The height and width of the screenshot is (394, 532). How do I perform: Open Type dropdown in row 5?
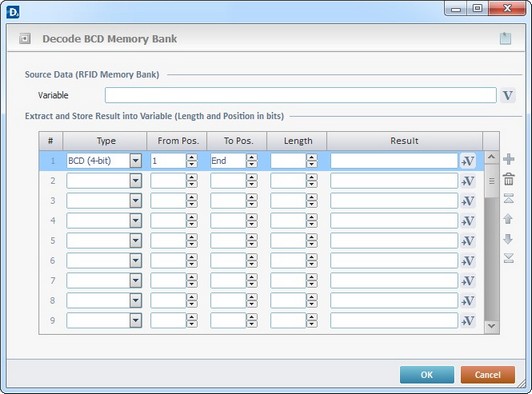[136, 241]
